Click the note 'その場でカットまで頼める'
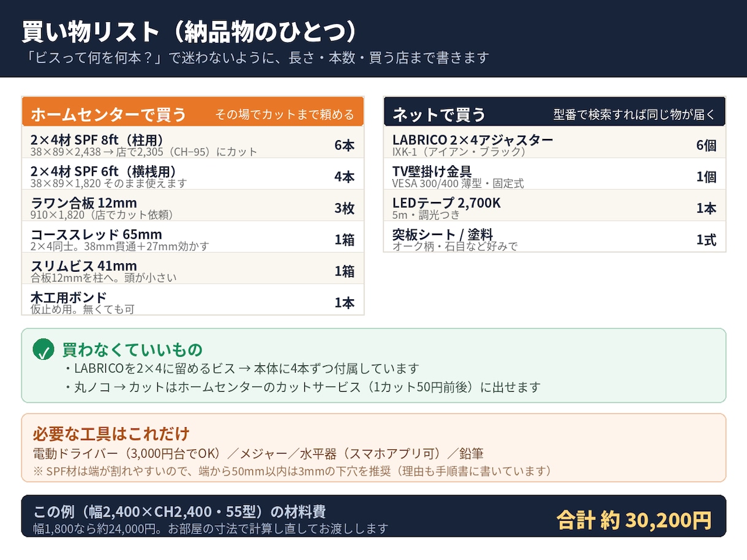The width and height of the screenshot is (747, 560). (285, 115)
